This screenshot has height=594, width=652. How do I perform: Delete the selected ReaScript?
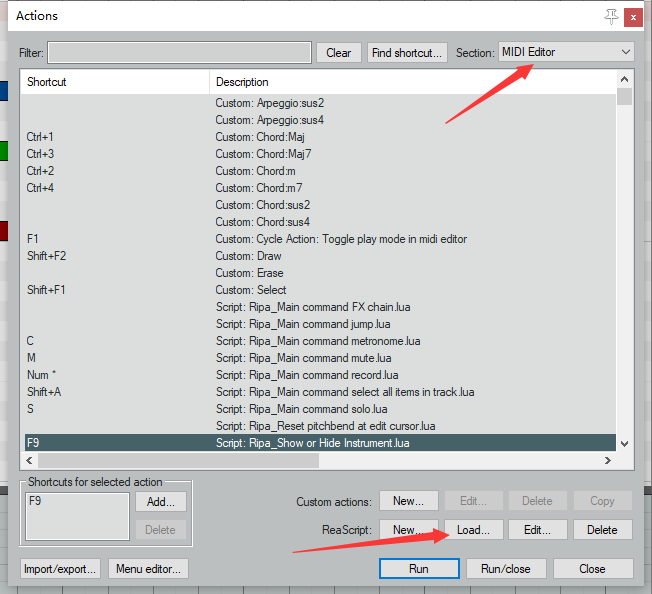(602, 530)
